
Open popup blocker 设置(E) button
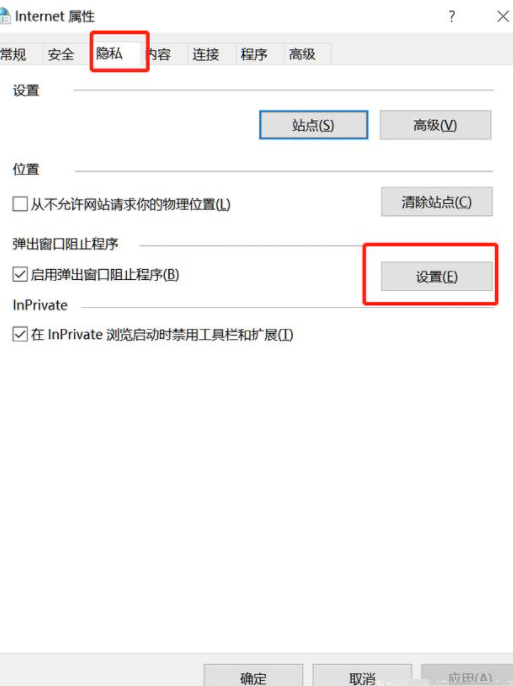(x=436, y=276)
